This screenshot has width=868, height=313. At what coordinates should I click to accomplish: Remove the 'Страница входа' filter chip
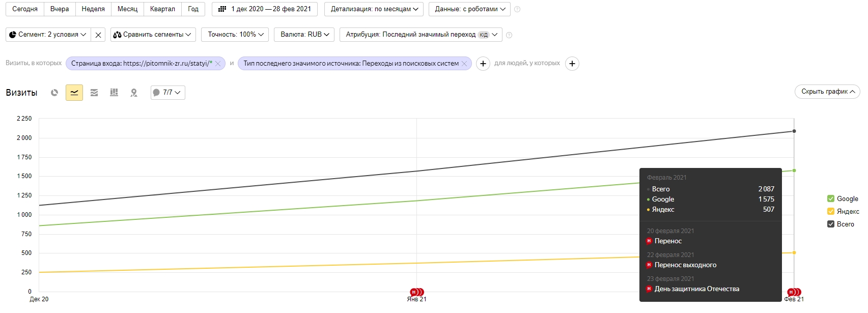click(x=218, y=64)
